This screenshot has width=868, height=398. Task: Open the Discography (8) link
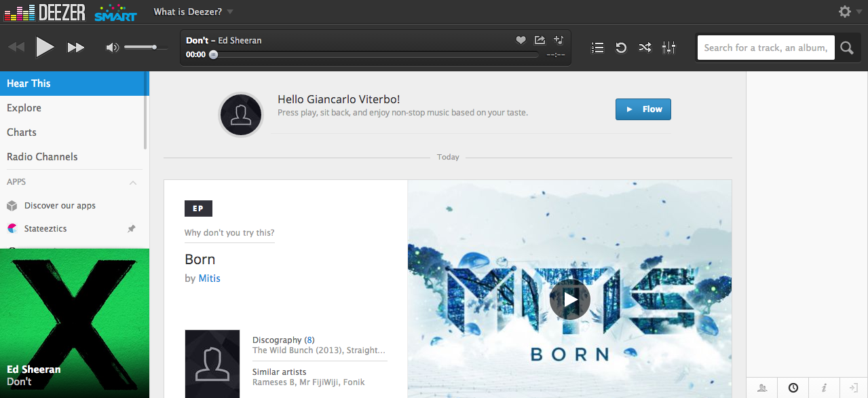click(283, 340)
